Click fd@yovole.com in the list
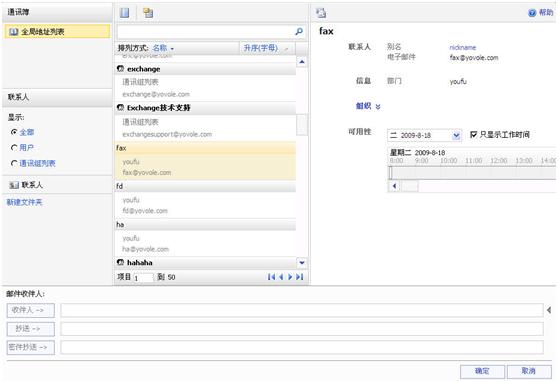 (x=145, y=211)
